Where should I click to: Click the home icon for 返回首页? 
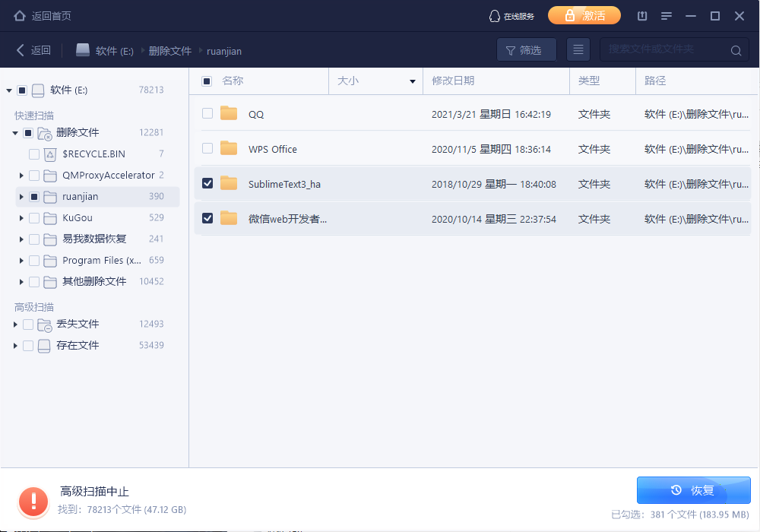tap(20, 16)
